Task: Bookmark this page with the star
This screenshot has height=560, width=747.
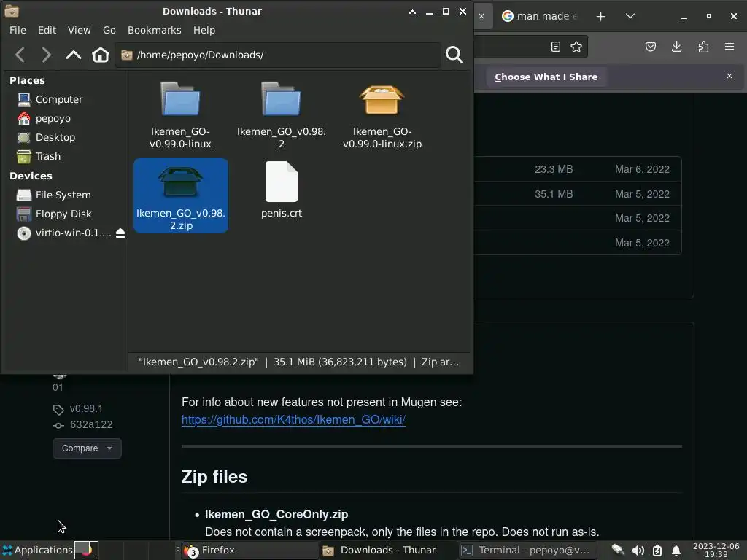Action: click(576, 47)
